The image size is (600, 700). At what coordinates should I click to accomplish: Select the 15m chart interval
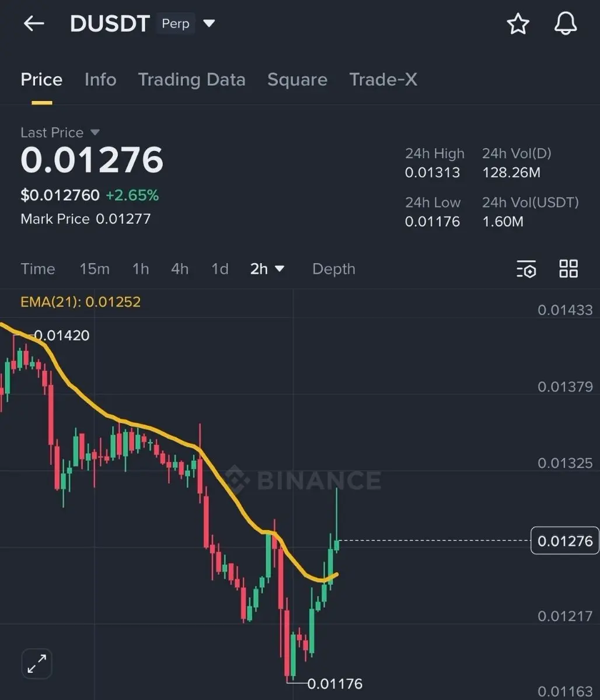[95, 269]
